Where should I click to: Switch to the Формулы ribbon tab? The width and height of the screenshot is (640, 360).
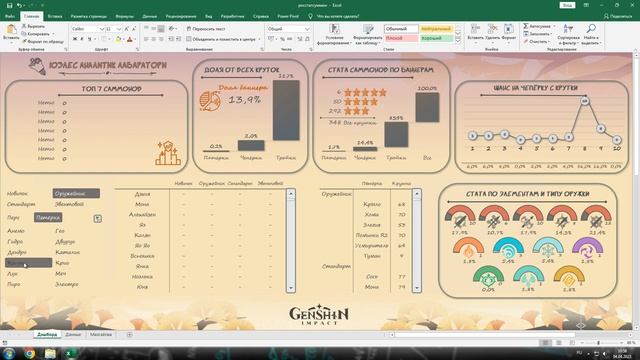point(124,16)
